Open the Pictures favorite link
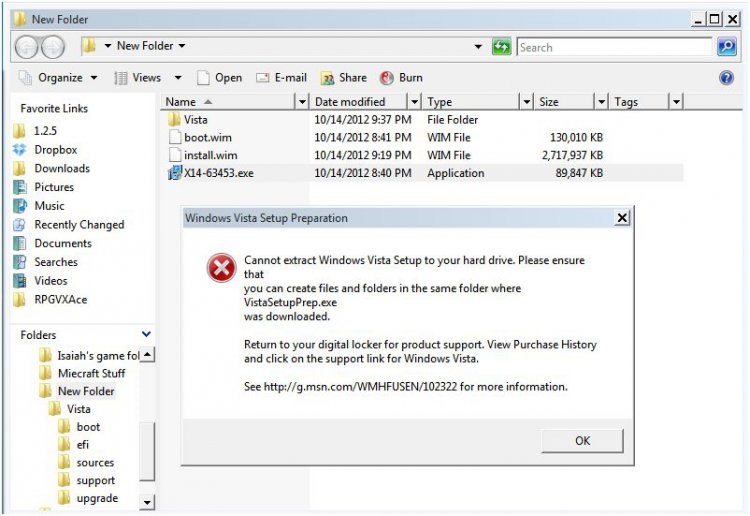750x516 pixels. (54, 187)
